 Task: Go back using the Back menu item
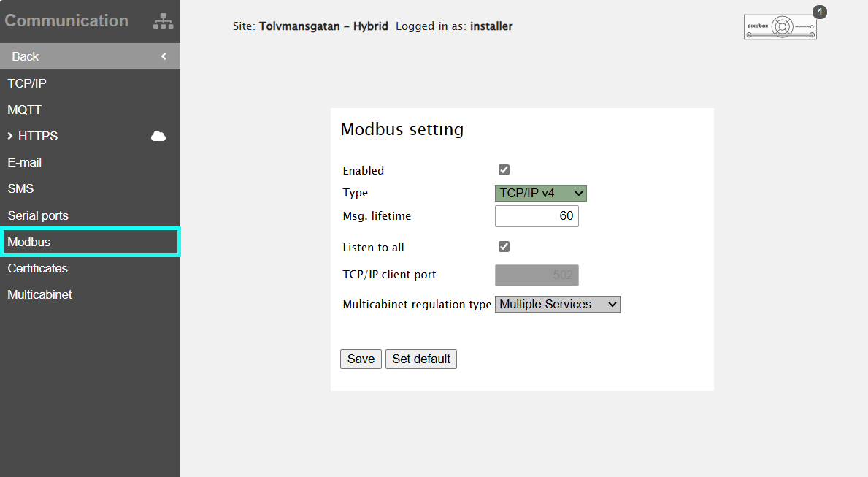click(91, 56)
